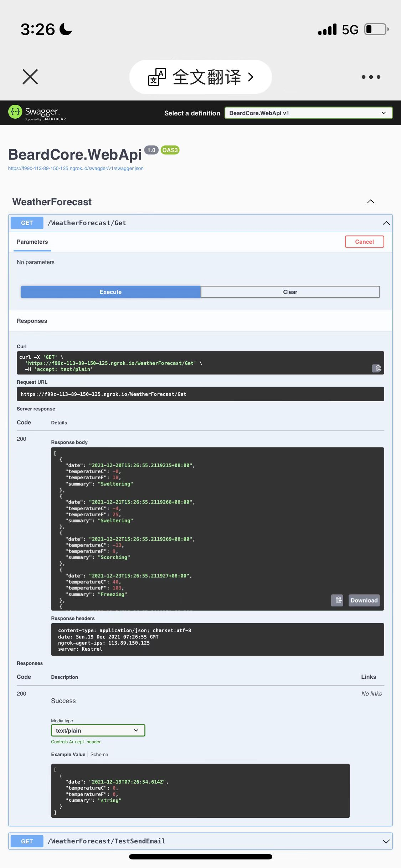Click the Swagger logo icon

15,112
